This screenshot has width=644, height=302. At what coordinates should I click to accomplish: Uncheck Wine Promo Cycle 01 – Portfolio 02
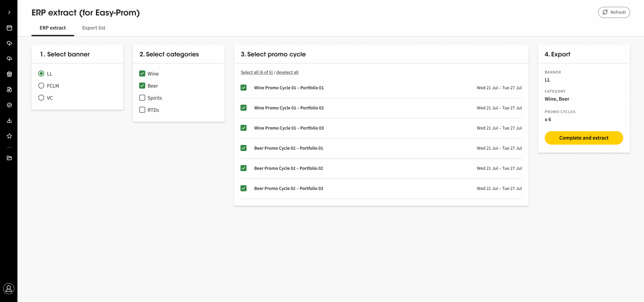(x=244, y=108)
